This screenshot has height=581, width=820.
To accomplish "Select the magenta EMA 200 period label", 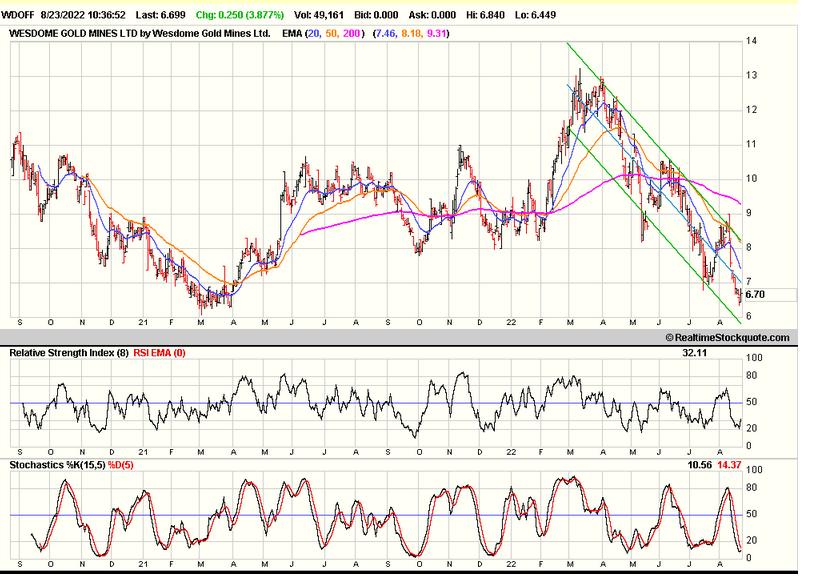I will [x=354, y=33].
